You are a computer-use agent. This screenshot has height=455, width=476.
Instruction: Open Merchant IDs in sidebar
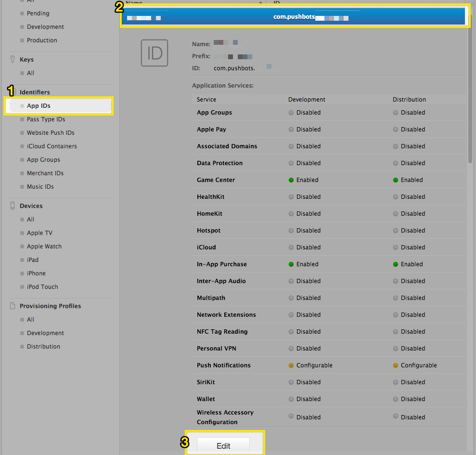45,173
